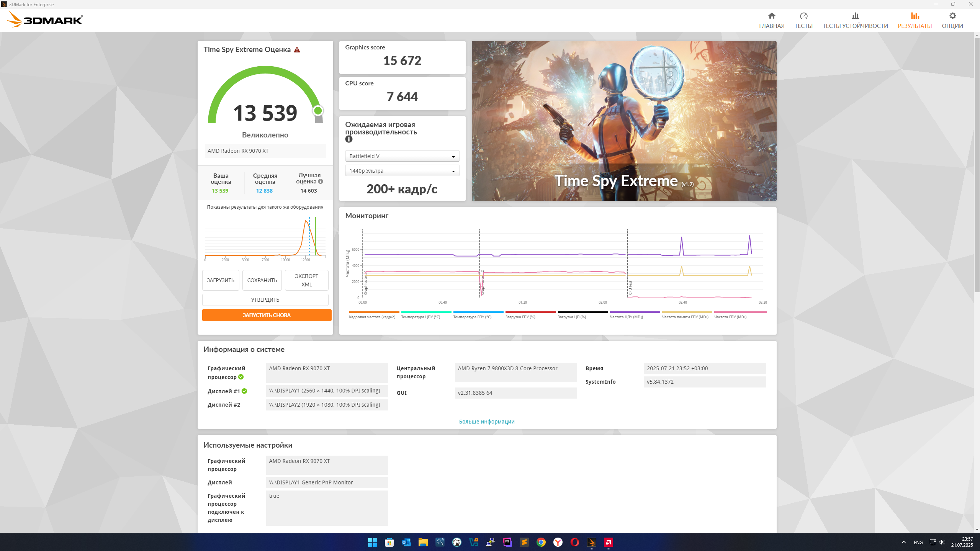The width and height of the screenshot is (980, 551).
Task: Switch to the Benchmarks tab
Action: click(x=803, y=20)
